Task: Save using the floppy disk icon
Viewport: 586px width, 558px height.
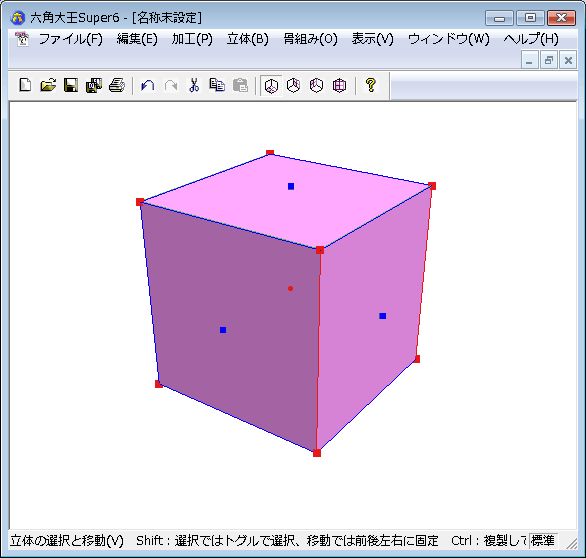Action: (x=71, y=85)
